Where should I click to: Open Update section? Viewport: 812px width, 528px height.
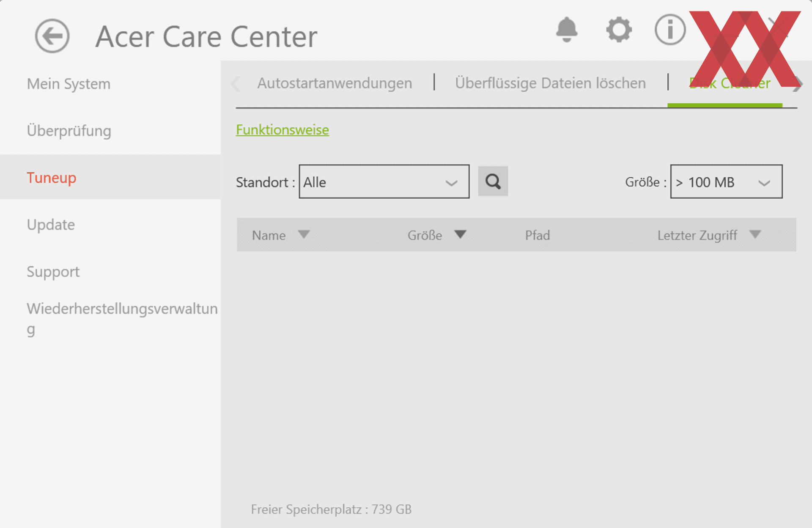pos(51,225)
